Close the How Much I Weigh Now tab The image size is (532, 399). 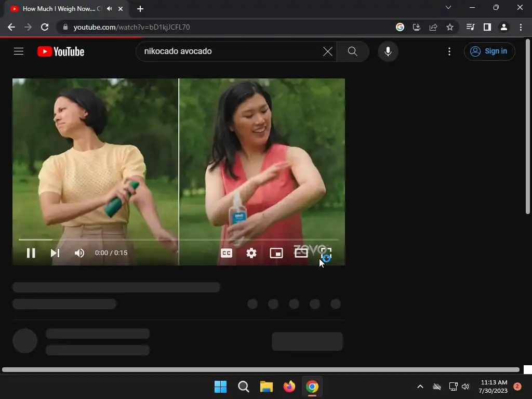point(121,9)
